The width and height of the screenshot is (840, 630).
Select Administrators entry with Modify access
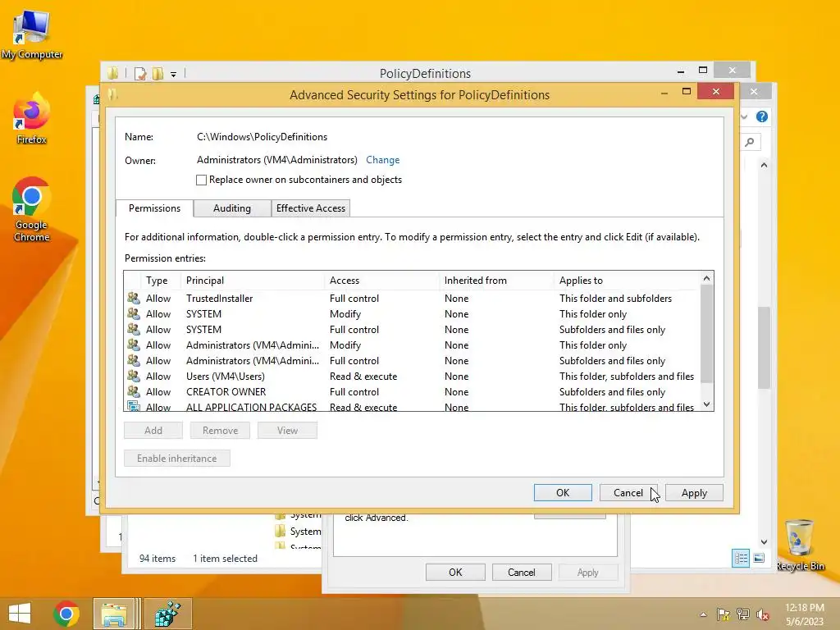[412, 345]
